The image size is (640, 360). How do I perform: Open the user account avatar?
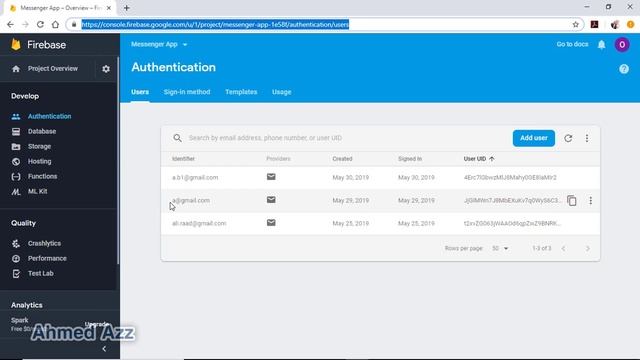(x=622, y=44)
